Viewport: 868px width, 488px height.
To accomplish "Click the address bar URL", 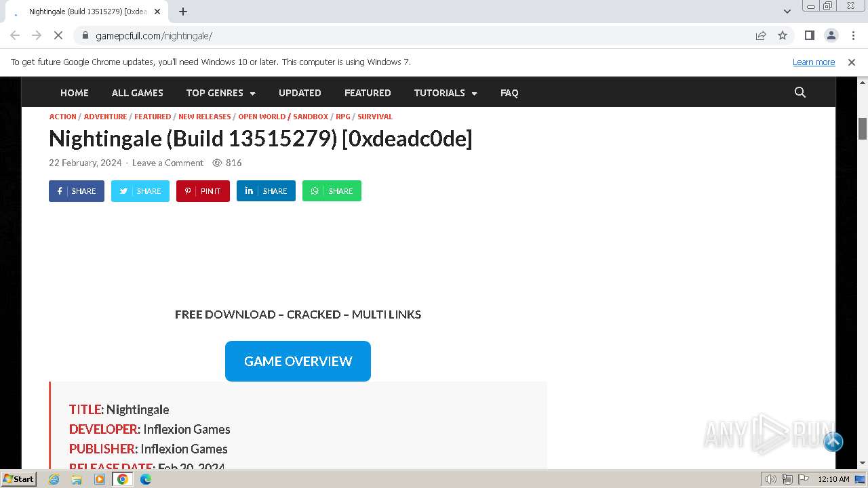I will 154,35.
